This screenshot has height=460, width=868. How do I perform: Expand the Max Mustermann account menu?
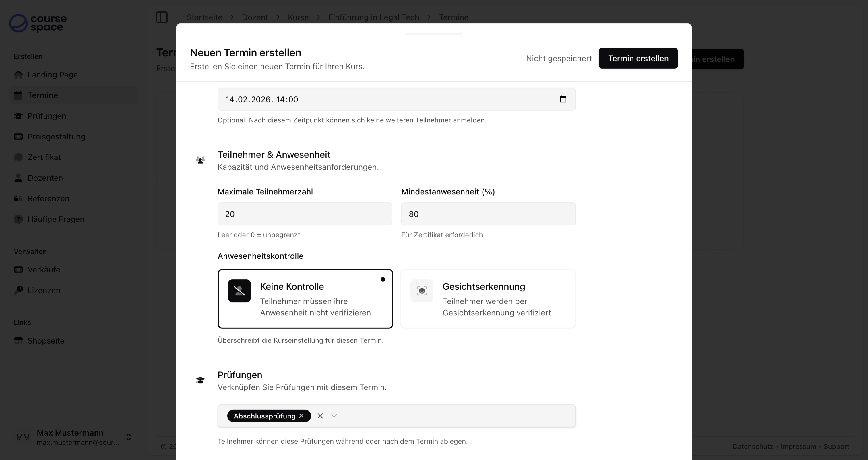(128, 437)
